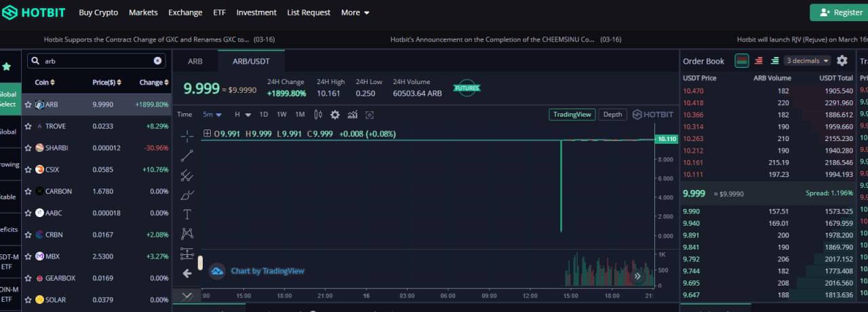Click the Register button
The image size is (868, 312).
point(841,12)
